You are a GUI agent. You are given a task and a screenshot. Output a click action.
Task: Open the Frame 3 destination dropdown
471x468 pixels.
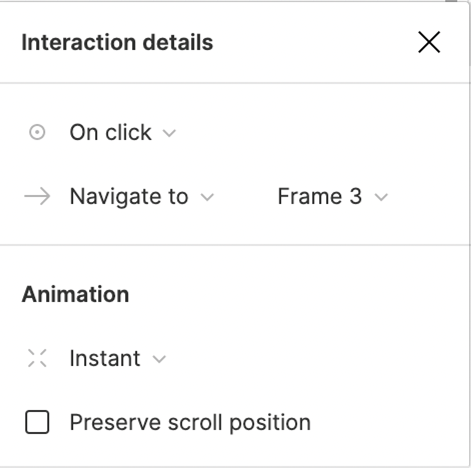333,196
